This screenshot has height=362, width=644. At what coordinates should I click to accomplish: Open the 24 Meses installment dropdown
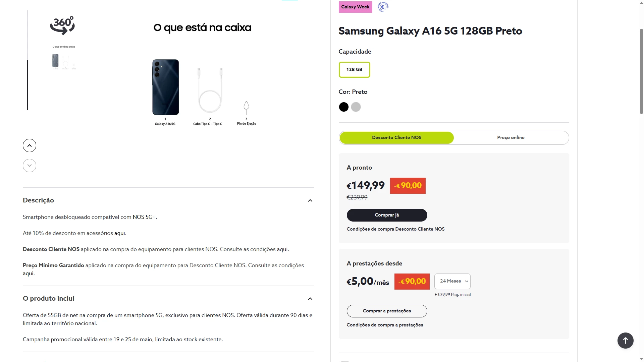(x=452, y=281)
